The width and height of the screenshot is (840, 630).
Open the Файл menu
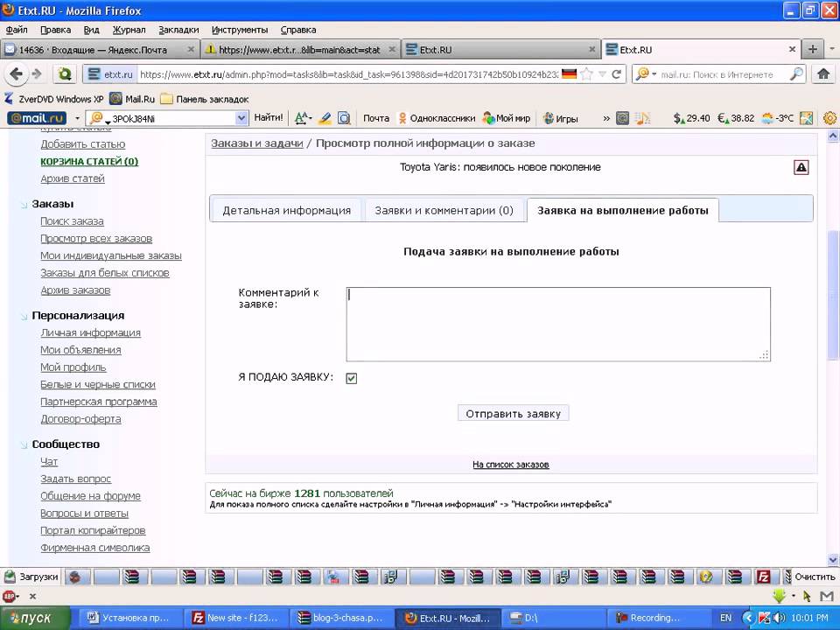(x=17, y=30)
